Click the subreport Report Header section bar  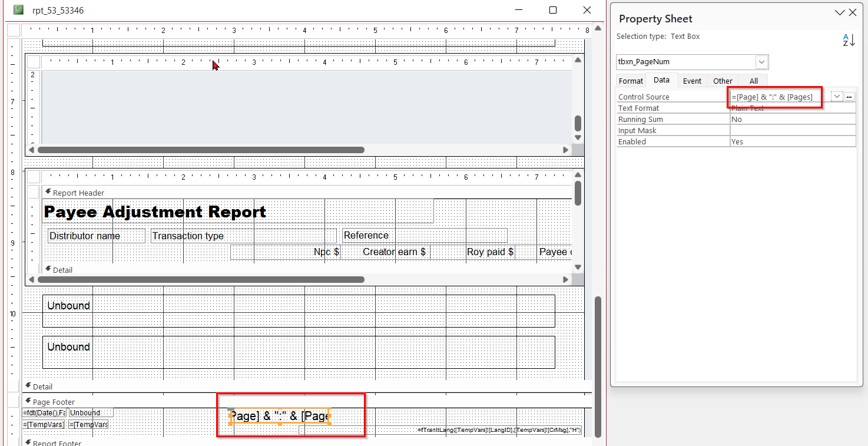[x=307, y=193]
